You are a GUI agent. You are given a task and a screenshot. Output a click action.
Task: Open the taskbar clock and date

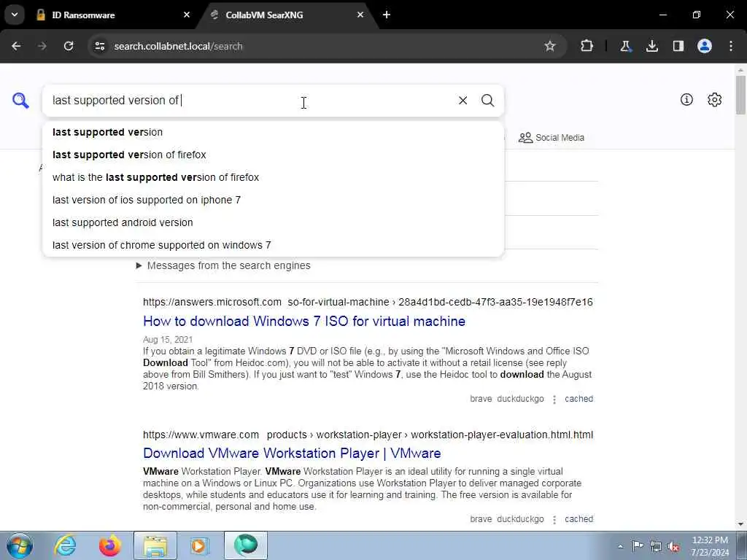pos(710,546)
